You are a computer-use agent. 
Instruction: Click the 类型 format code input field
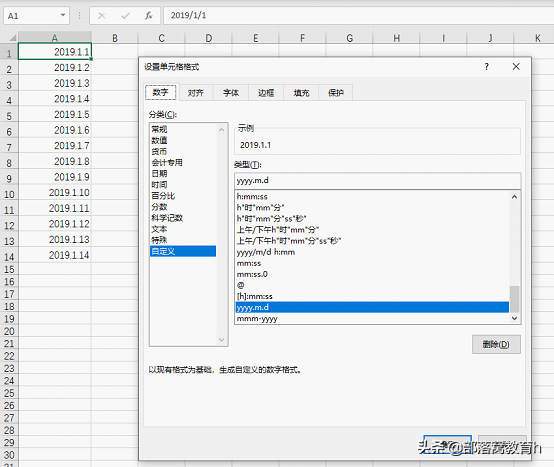coord(377,181)
